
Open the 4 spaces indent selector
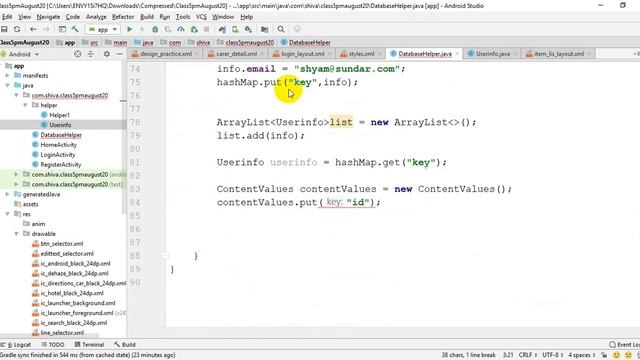click(x=582, y=355)
